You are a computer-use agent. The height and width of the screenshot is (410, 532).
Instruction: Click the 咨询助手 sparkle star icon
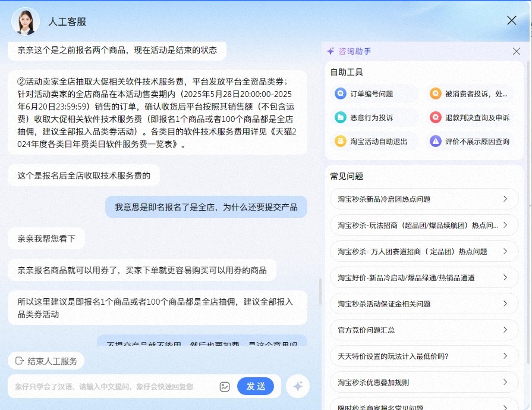331,51
